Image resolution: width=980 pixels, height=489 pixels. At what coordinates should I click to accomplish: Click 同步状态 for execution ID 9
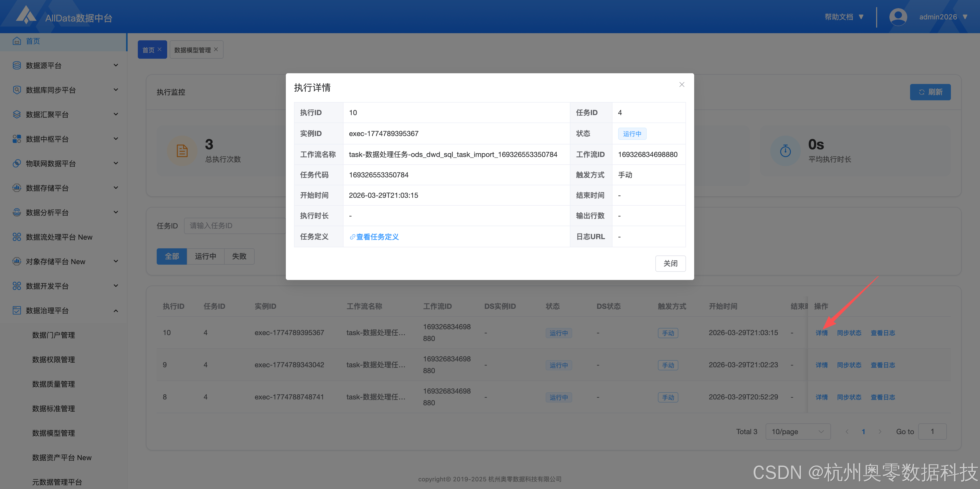(849, 365)
